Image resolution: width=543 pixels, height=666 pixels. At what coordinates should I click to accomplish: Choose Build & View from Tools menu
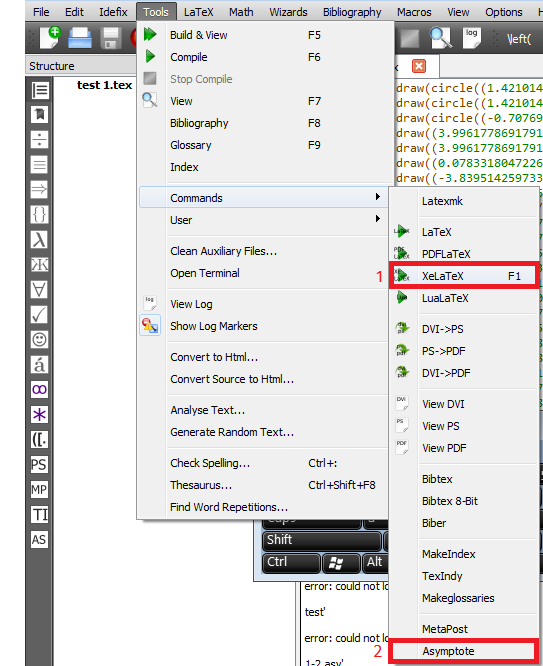tap(263, 35)
